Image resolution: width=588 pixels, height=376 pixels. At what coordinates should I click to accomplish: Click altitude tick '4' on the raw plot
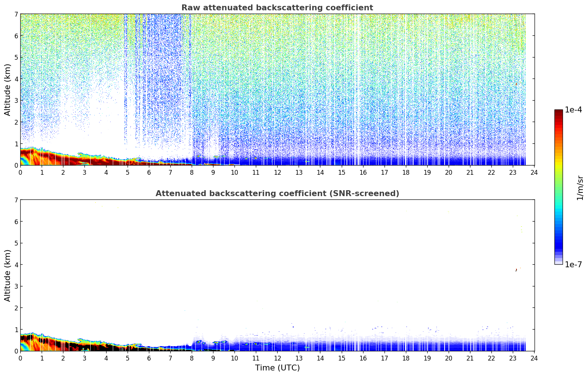tap(16, 79)
